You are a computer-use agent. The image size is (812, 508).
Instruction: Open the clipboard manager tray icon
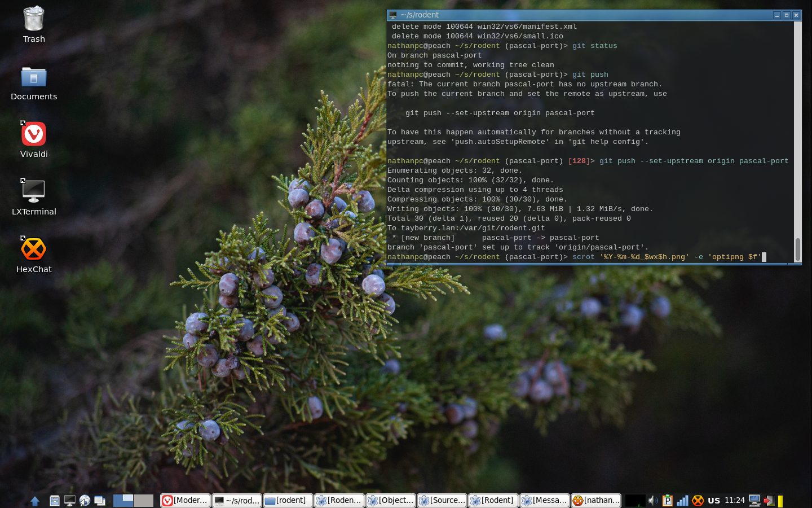pos(668,501)
